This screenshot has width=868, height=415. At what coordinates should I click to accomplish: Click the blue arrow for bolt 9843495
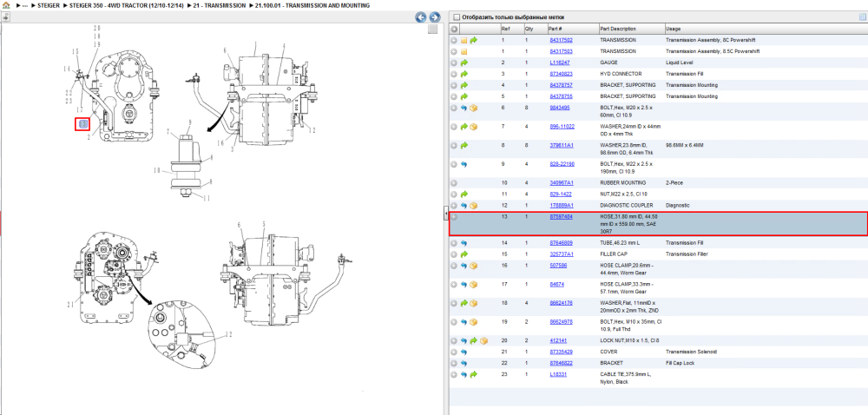point(464,108)
